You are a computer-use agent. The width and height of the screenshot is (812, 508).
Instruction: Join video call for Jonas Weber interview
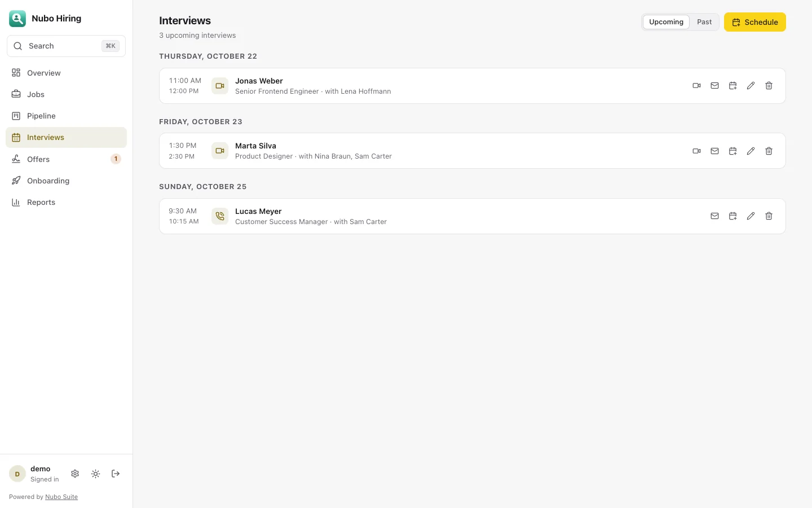(696, 86)
